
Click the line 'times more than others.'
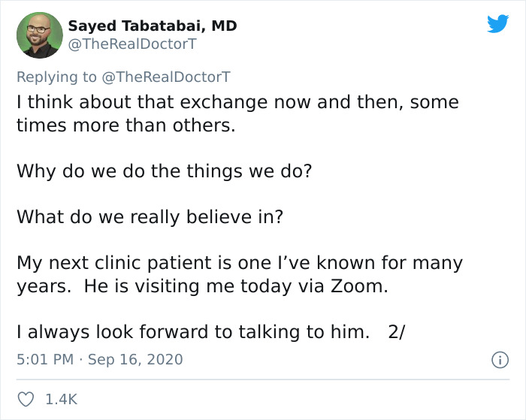tap(125, 125)
